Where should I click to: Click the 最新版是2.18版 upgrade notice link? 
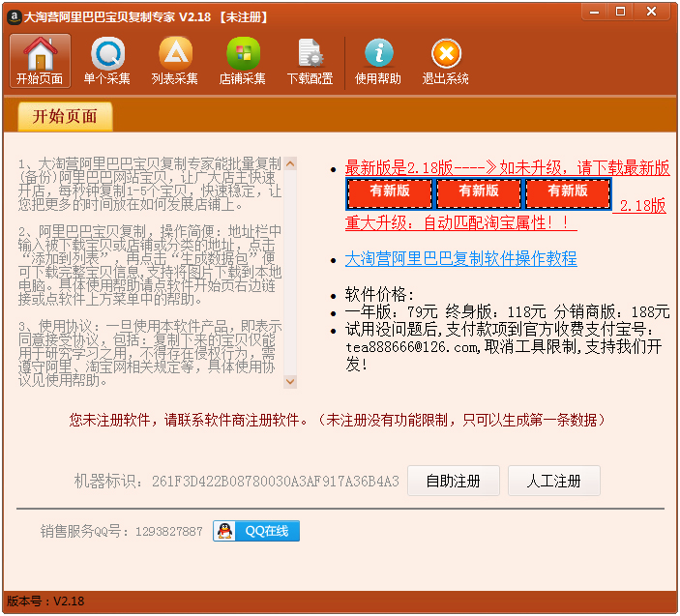(507, 167)
